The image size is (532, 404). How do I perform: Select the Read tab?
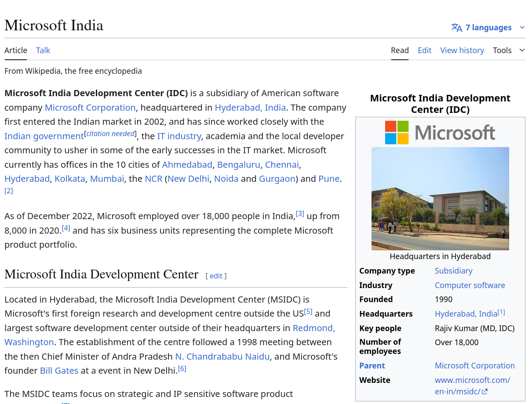point(400,50)
